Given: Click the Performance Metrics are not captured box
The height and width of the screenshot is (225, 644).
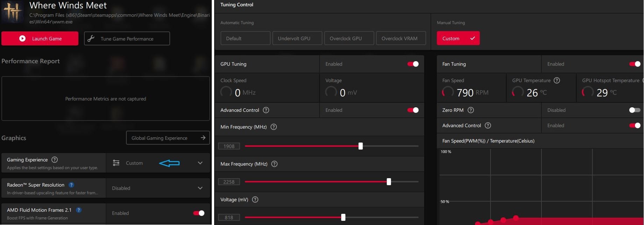Looking at the screenshot, I should tap(106, 99).
